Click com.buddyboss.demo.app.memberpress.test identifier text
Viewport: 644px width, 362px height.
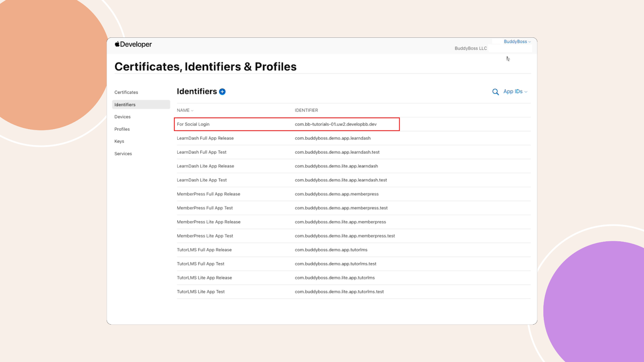pyautogui.click(x=341, y=208)
